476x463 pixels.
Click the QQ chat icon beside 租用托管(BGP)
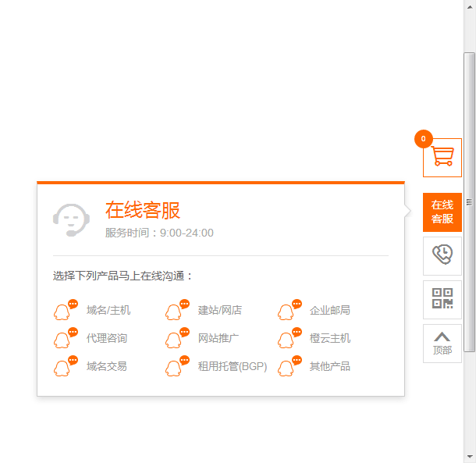[x=178, y=365]
